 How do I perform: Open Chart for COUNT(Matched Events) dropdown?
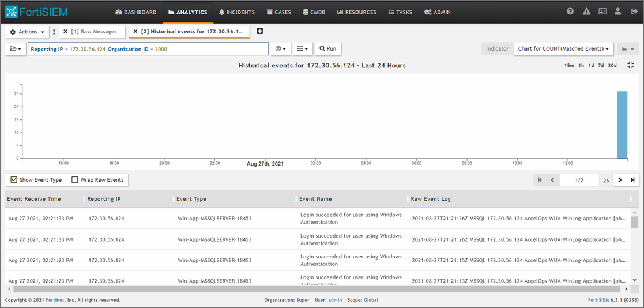[563, 49]
